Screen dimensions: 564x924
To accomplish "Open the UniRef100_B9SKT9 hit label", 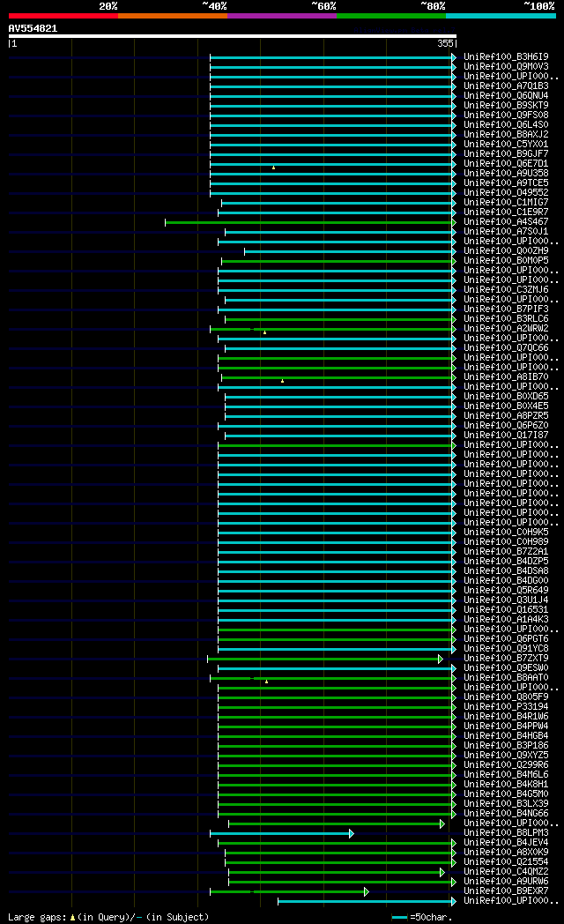I will 506,106.
